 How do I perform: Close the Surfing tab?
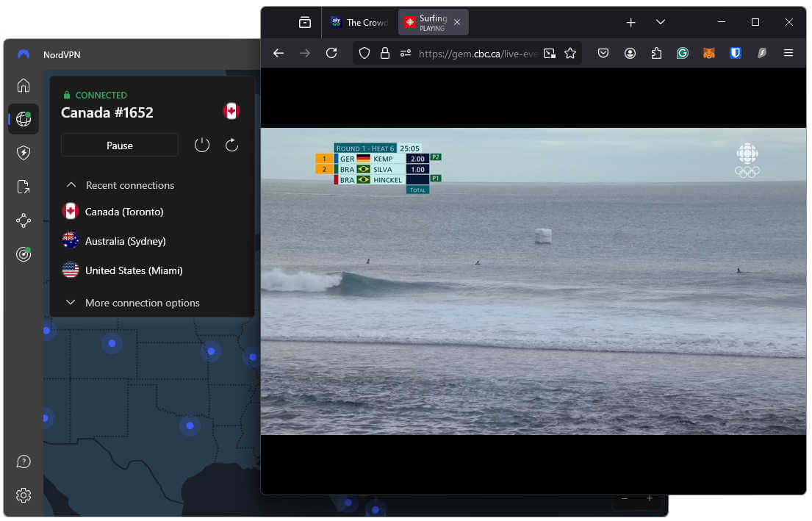[457, 22]
